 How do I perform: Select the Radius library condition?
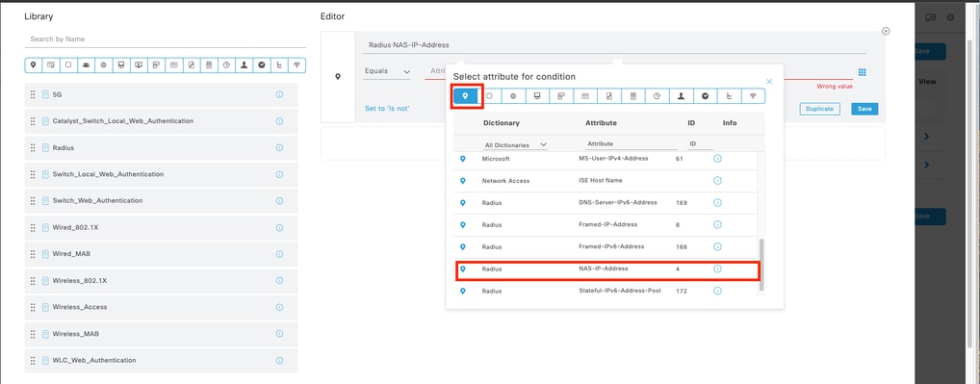point(162,148)
